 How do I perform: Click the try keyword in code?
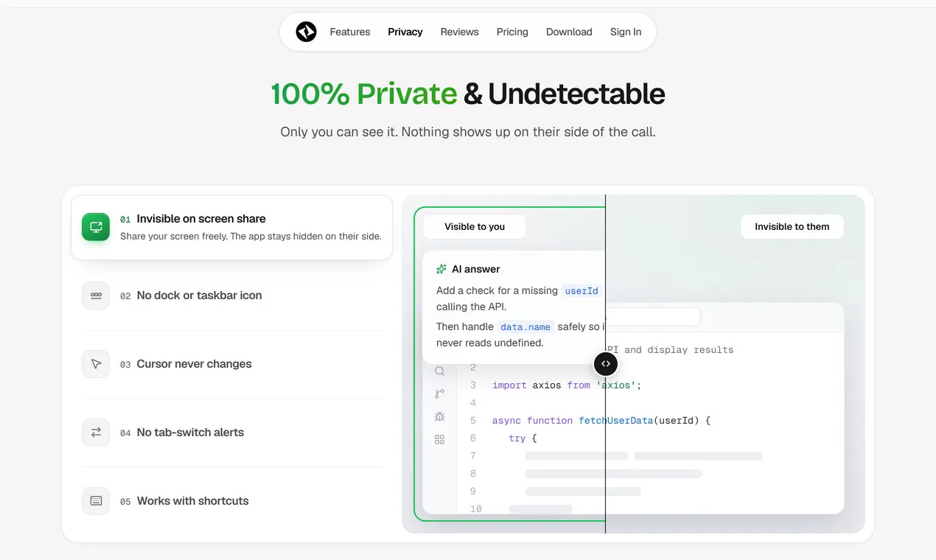coord(517,438)
